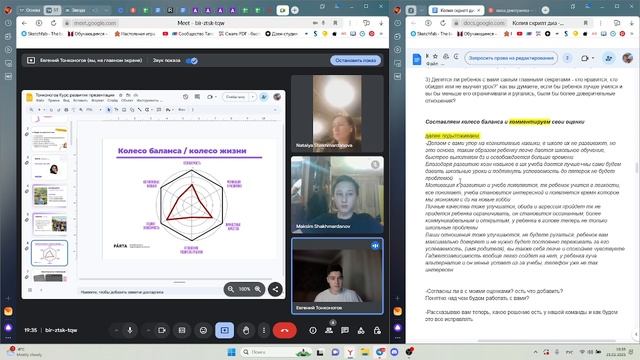This screenshot has height=360, width=640.
Task: Open Google account avatar in Docs
Action: [x=627, y=58]
